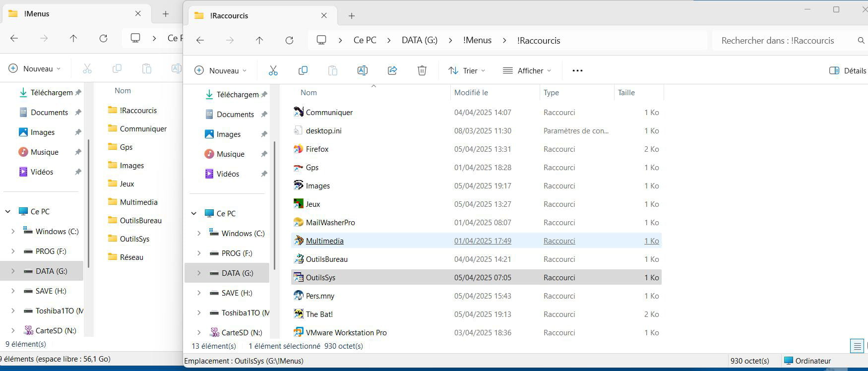The width and height of the screenshot is (868, 371).
Task: Select The Bat! shortcut icon
Action: pos(298,314)
